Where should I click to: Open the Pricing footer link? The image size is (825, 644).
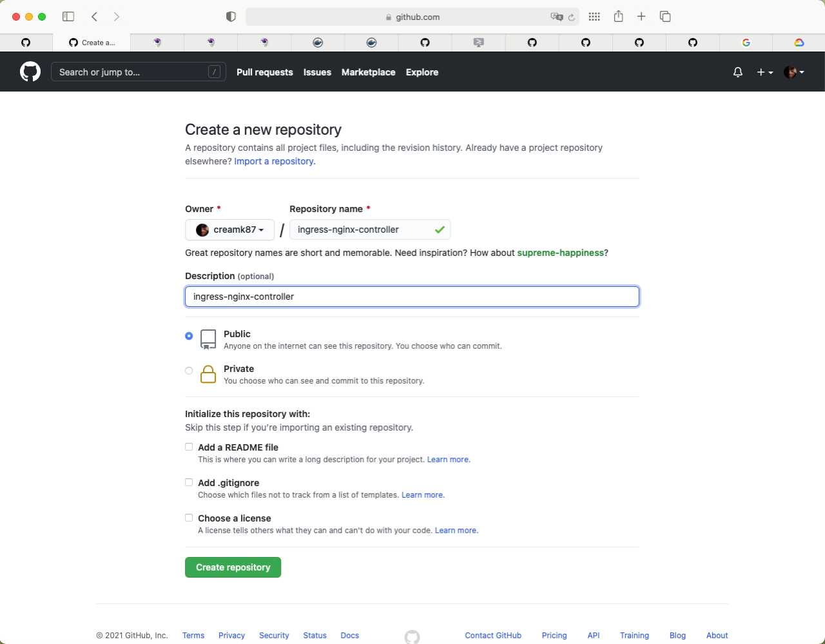pos(554,636)
